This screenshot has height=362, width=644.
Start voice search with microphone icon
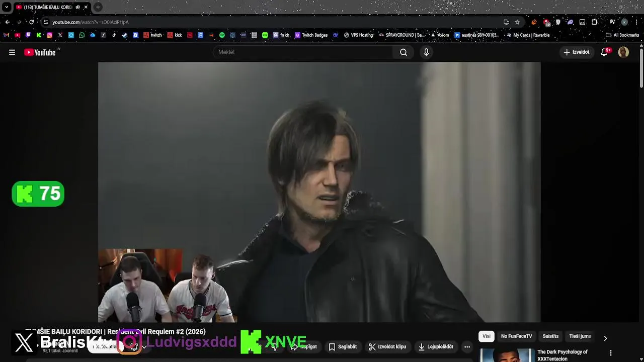(x=426, y=52)
